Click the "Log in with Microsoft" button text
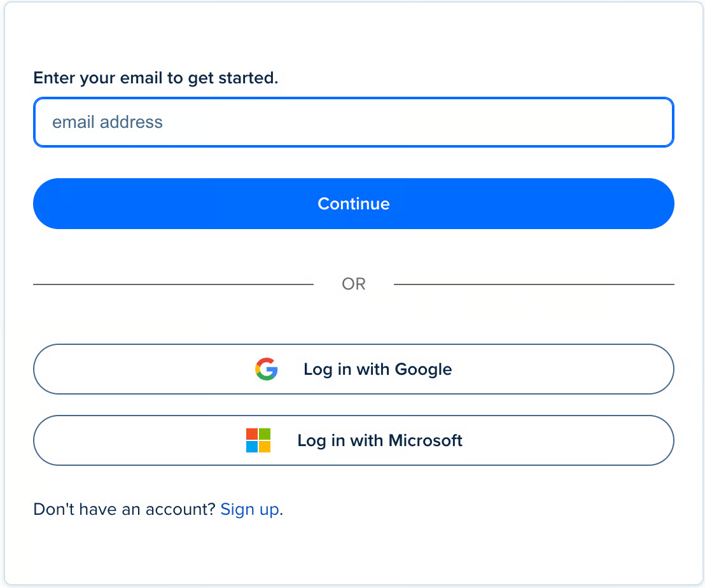The width and height of the screenshot is (705, 588). tap(380, 440)
